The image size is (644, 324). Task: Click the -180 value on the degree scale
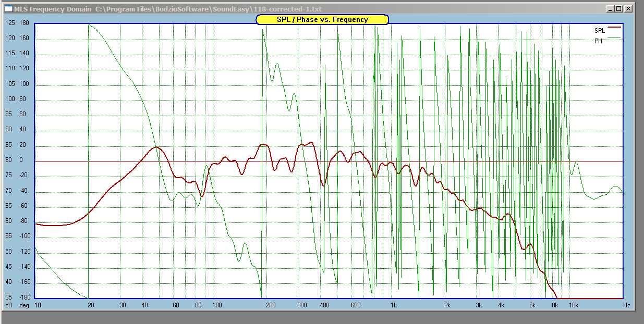24,297
